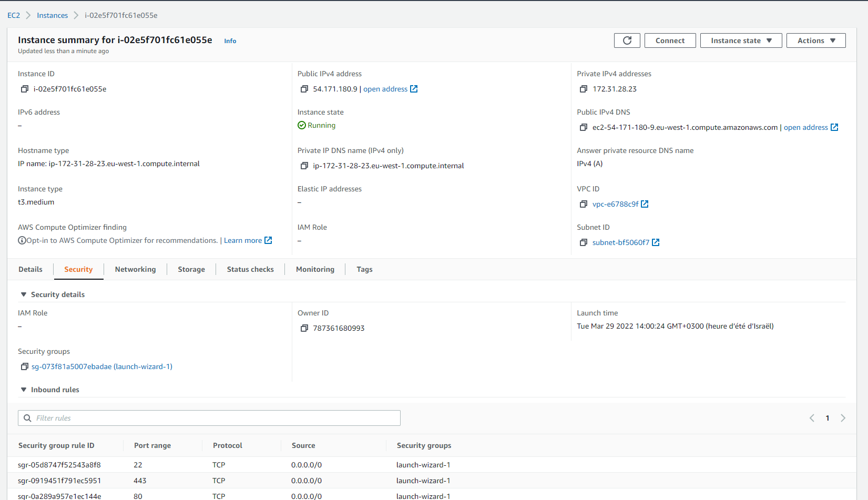Collapse the Inbound rules section
Screen dimensions: 868x500
24,390
